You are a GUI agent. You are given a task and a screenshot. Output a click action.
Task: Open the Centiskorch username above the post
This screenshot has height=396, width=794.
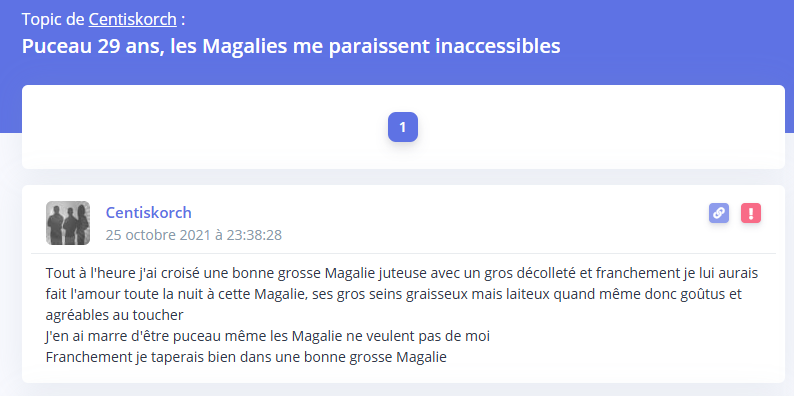click(148, 212)
